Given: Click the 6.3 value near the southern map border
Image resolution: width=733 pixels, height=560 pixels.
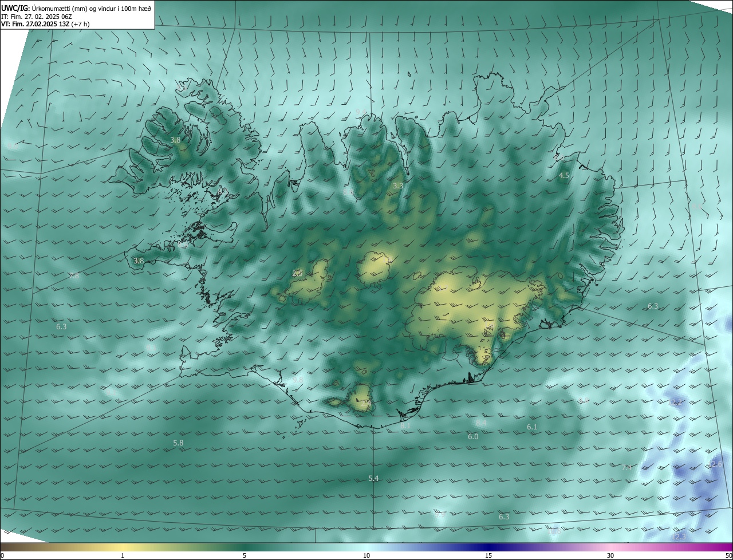Looking at the screenshot, I should coord(504,517).
